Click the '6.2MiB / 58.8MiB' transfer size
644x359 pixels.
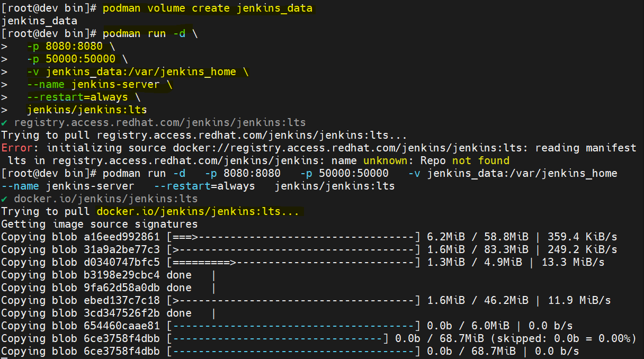coord(477,237)
